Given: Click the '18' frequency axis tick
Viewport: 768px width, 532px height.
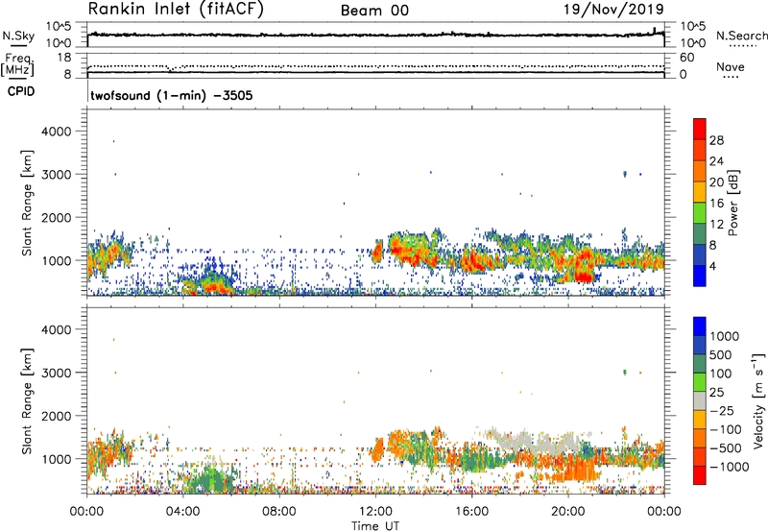Looking at the screenshot, I should [x=64, y=58].
